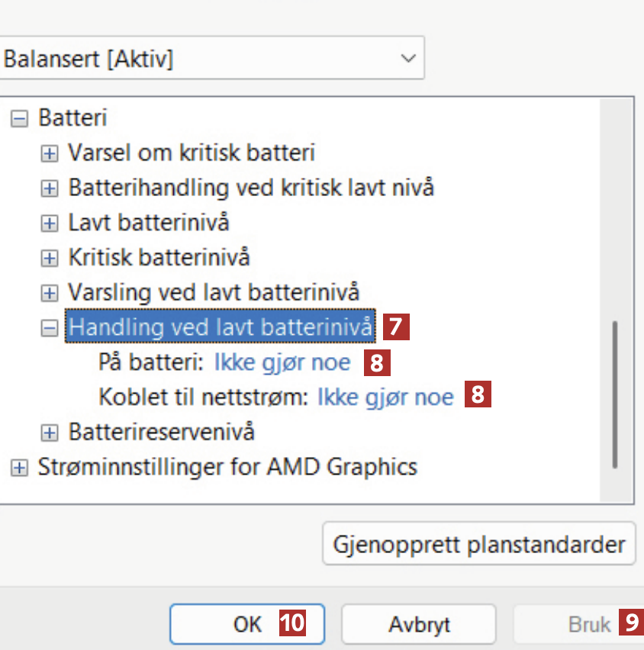The height and width of the screenshot is (650, 644).
Task: Expand the Kritisk batterinivå node
Action: click(50, 258)
